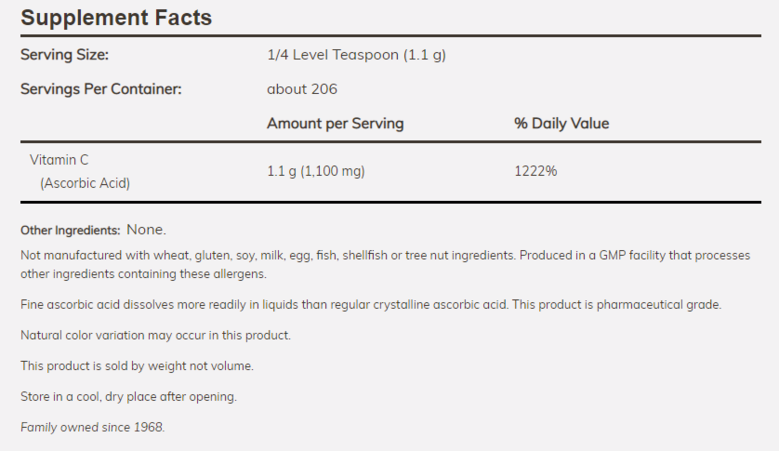Click the natural color variation note
Image resolution: width=779 pixels, height=451 pixels.
coord(156,335)
